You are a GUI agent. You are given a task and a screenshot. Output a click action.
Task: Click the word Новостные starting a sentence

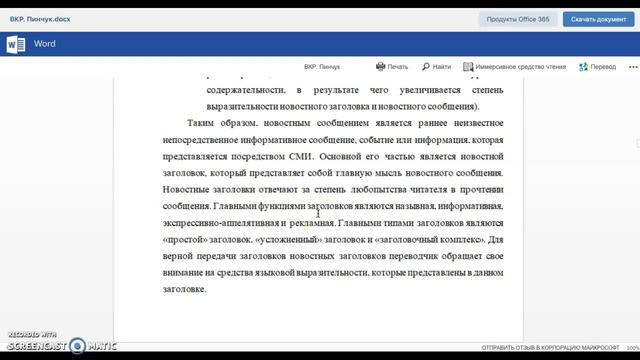click(186, 189)
